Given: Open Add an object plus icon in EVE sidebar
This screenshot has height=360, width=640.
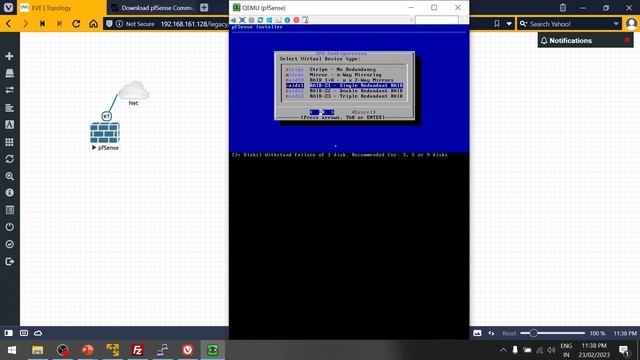Looking at the screenshot, I should 9,56.
